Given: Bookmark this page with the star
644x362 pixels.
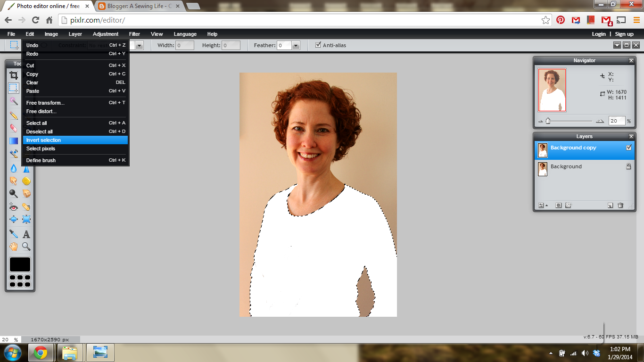Looking at the screenshot, I should 545,20.
